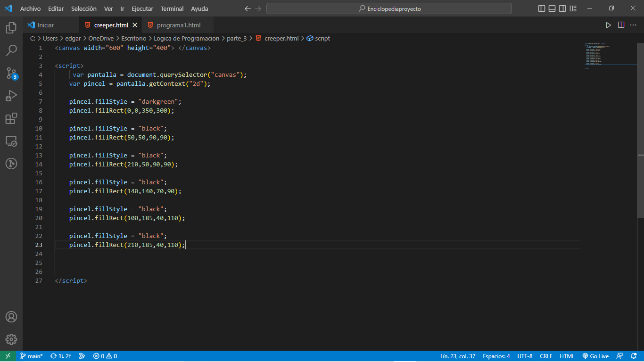Screen dimensions: 644x362
Task: Open the Search view
Action: (11, 50)
